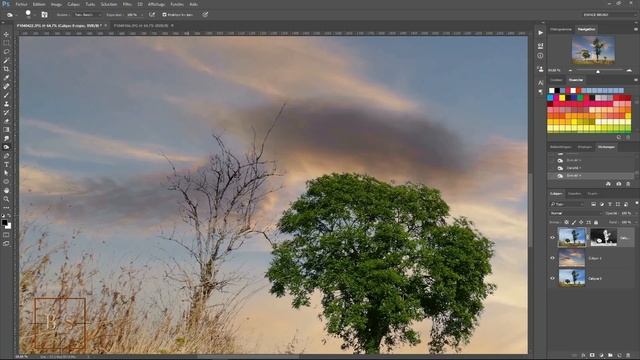Delete current state in History panel
Viewport: 640px width, 360px height.
point(628,184)
